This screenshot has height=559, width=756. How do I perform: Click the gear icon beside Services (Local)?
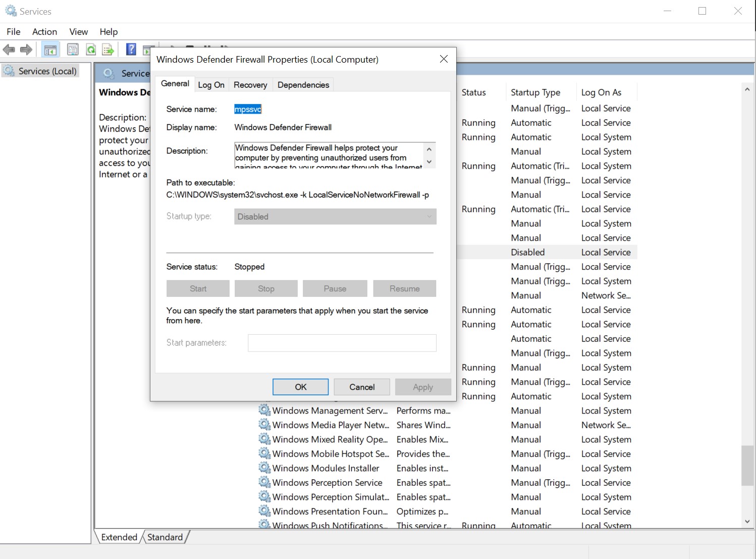click(x=9, y=71)
